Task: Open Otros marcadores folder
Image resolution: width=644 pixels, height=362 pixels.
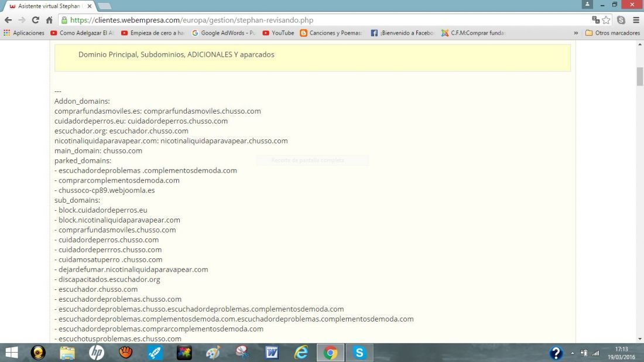Action: 612,33
